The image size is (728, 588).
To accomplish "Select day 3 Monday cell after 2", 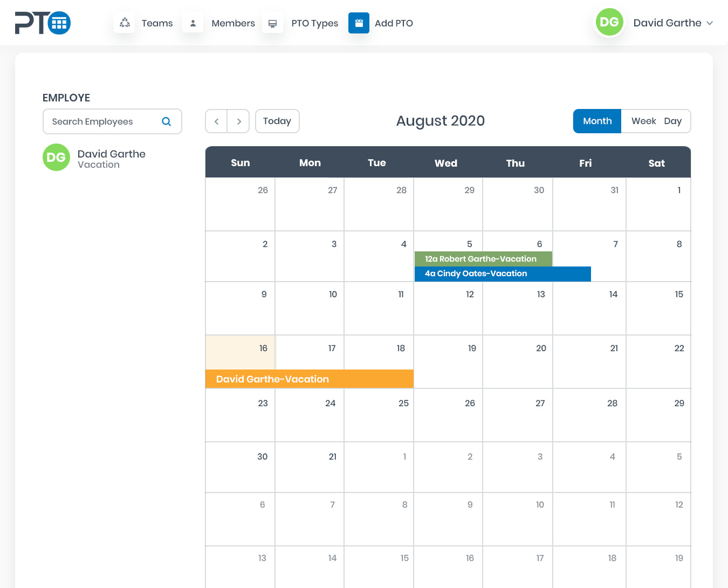I will (310, 256).
